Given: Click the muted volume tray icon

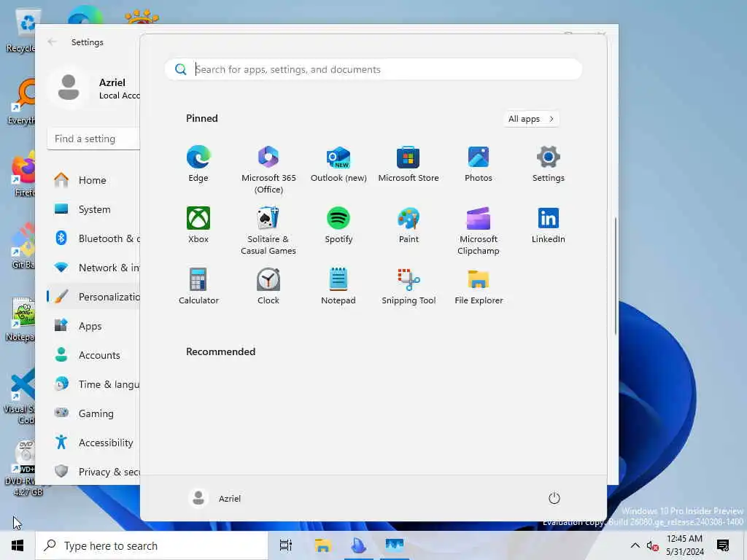Looking at the screenshot, I should pos(653,546).
